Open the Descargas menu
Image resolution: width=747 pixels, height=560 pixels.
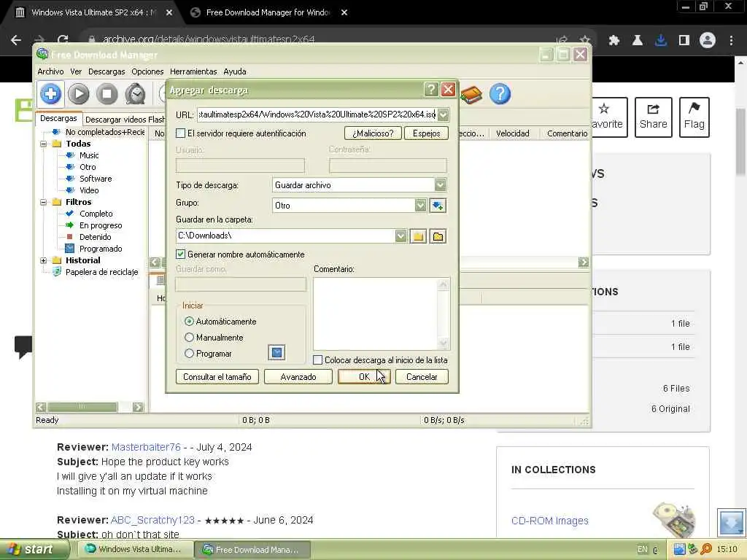pyautogui.click(x=107, y=71)
